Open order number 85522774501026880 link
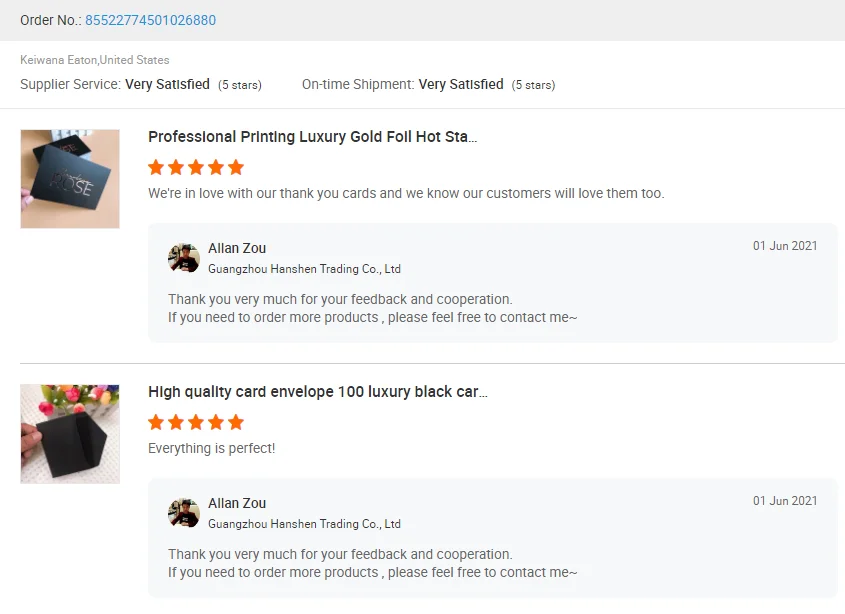 150,20
